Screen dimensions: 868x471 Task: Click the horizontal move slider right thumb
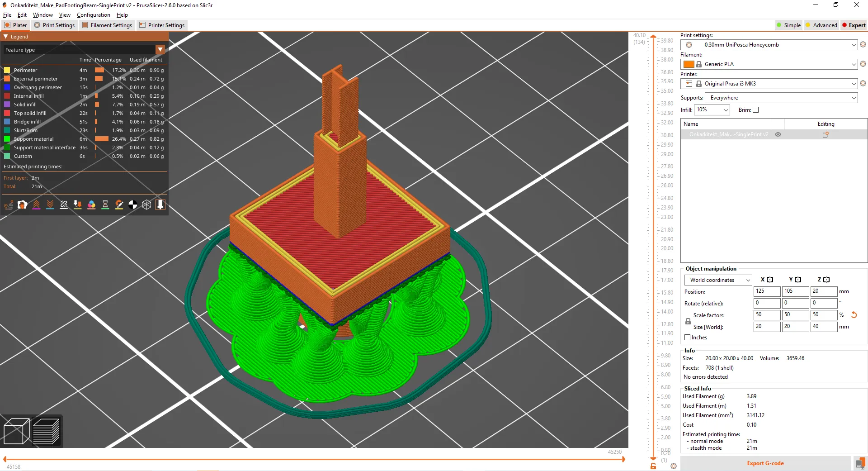point(623,459)
